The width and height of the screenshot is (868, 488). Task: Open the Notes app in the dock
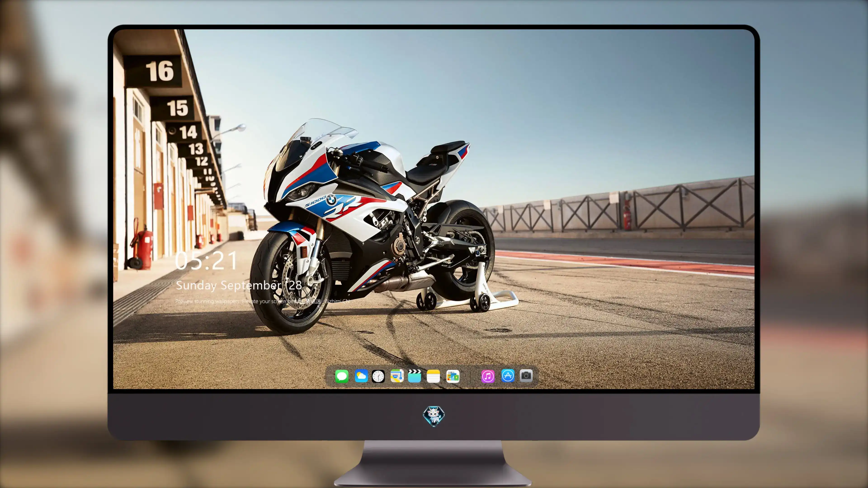tap(433, 376)
